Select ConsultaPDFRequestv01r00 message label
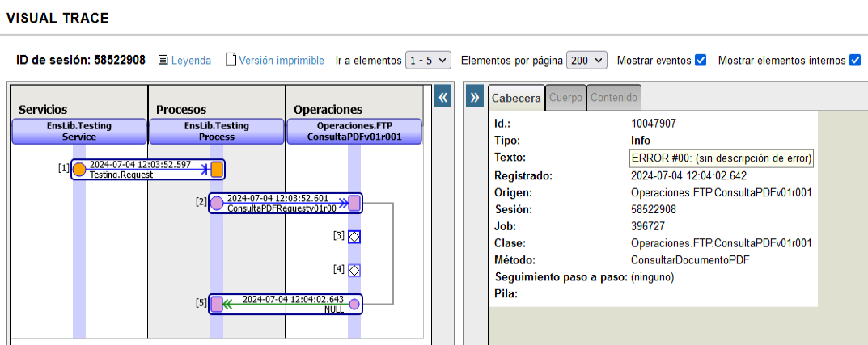This screenshot has width=868, height=345. 282,208
